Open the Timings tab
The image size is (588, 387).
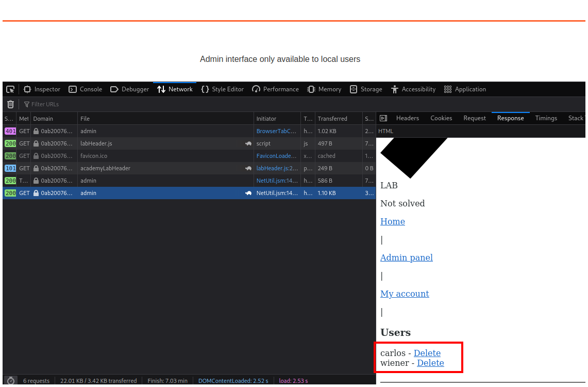(546, 118)
